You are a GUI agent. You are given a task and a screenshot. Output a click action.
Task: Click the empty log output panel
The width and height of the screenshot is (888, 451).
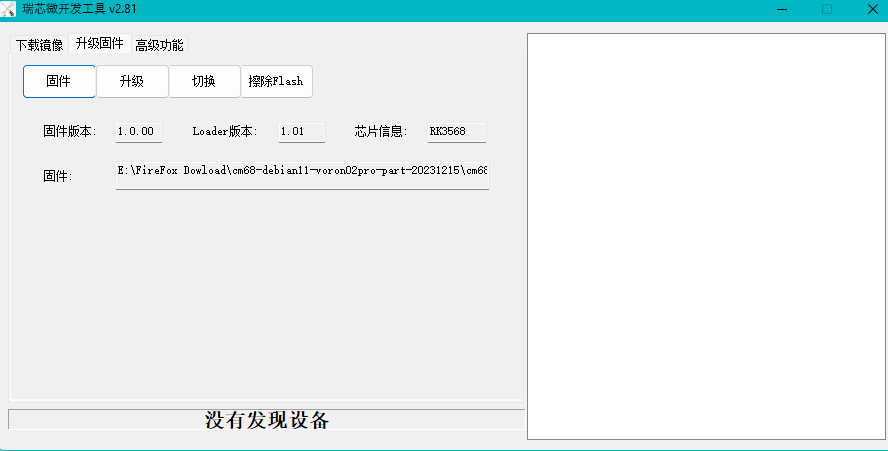pyautogui.click(x=706, y=236)
